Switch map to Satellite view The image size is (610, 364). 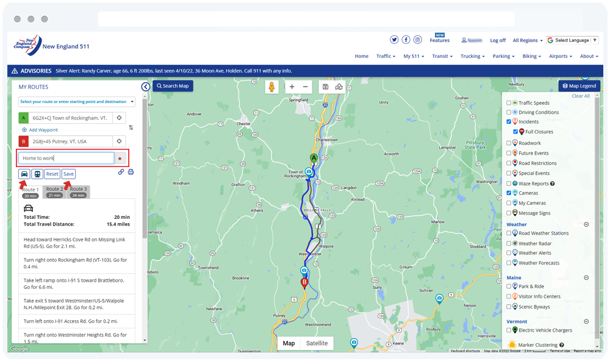(317, 343)
